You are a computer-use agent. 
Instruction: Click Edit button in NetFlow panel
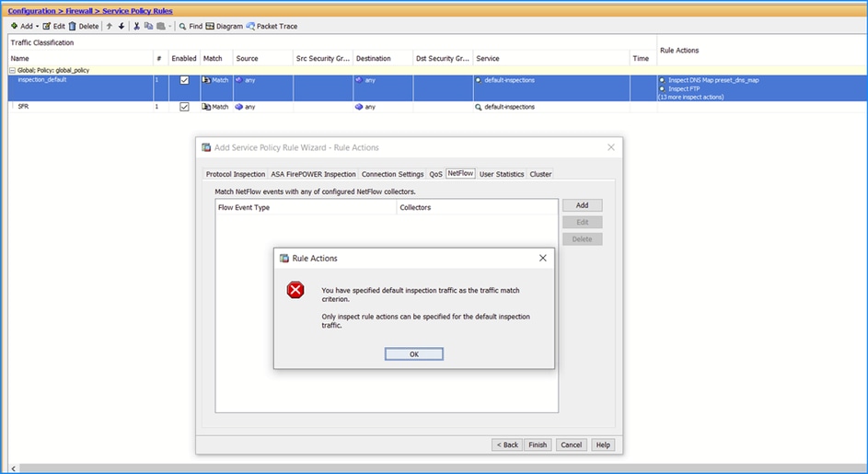(583, 222)
